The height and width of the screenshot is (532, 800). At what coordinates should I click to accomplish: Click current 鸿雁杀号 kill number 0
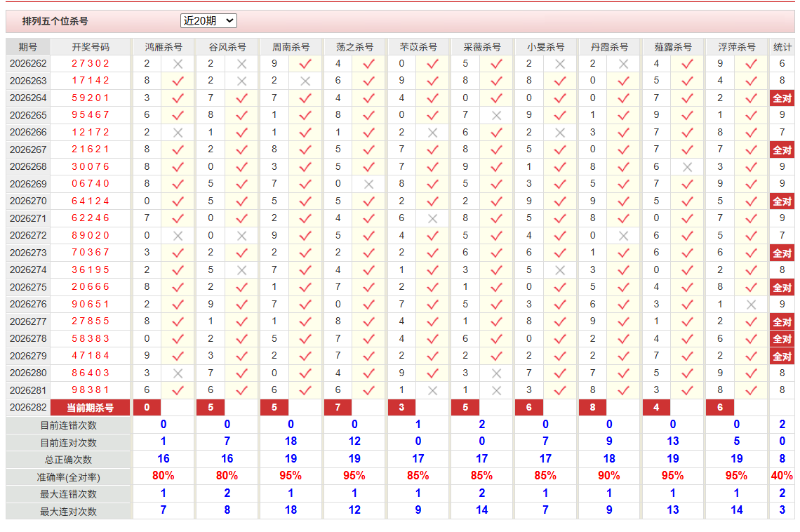click(147, 408)
